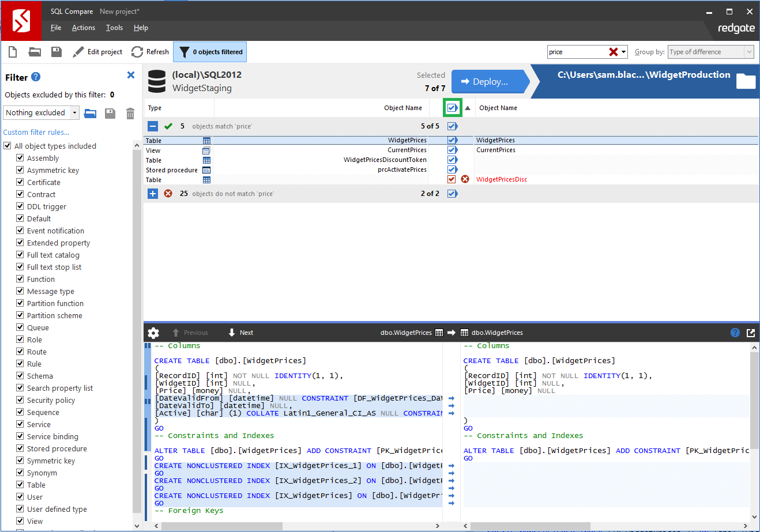
Task: Toggle the Assembly object type checkbox
Action: pos(20,158)
